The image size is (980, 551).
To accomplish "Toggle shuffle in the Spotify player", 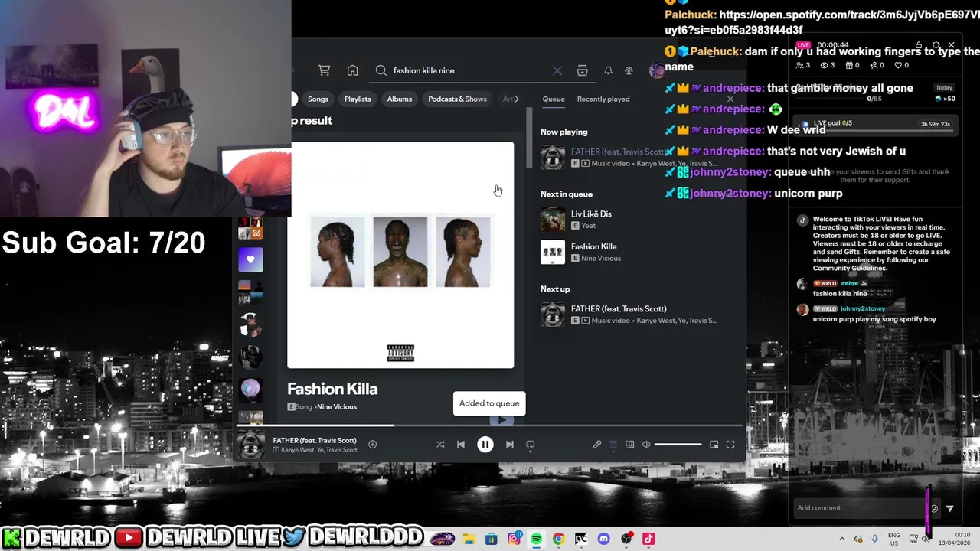I will (x=439, y=444).
